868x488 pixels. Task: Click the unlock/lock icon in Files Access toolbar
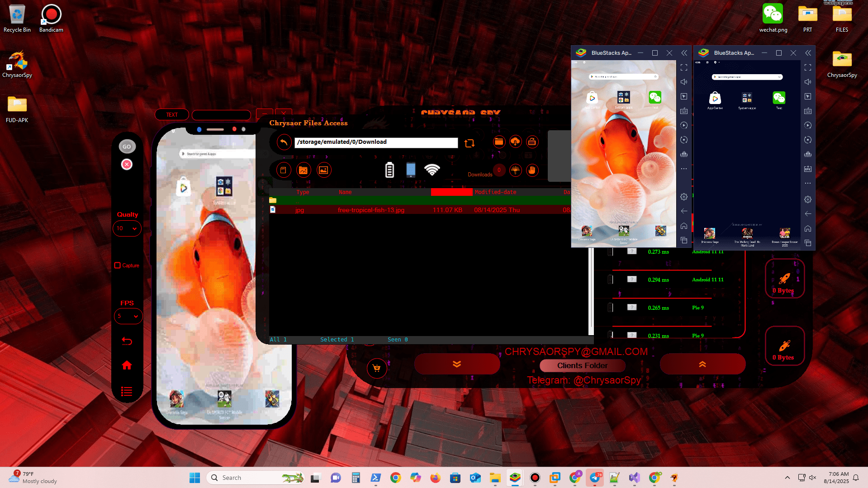click(532, 142)
